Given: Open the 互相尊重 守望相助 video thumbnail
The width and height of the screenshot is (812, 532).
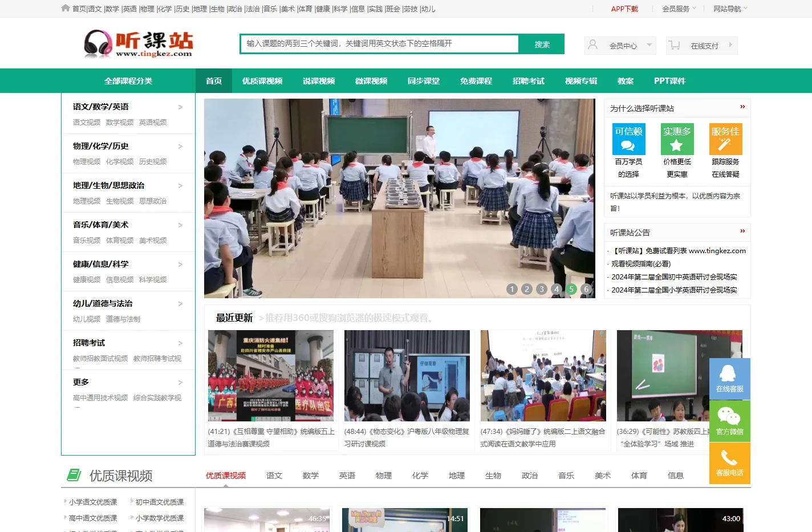Looking at the screenshot, I should (271, 376).
